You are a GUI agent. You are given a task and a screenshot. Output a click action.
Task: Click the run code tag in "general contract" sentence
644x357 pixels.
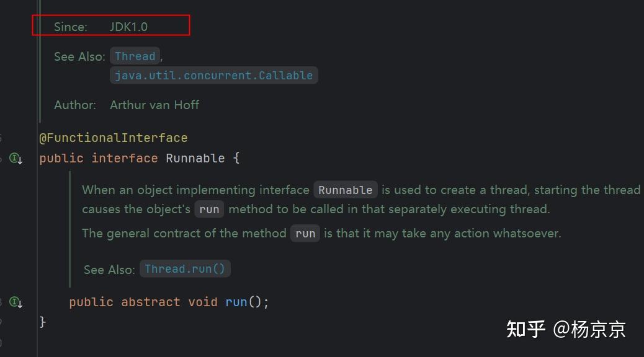[305, 234]
